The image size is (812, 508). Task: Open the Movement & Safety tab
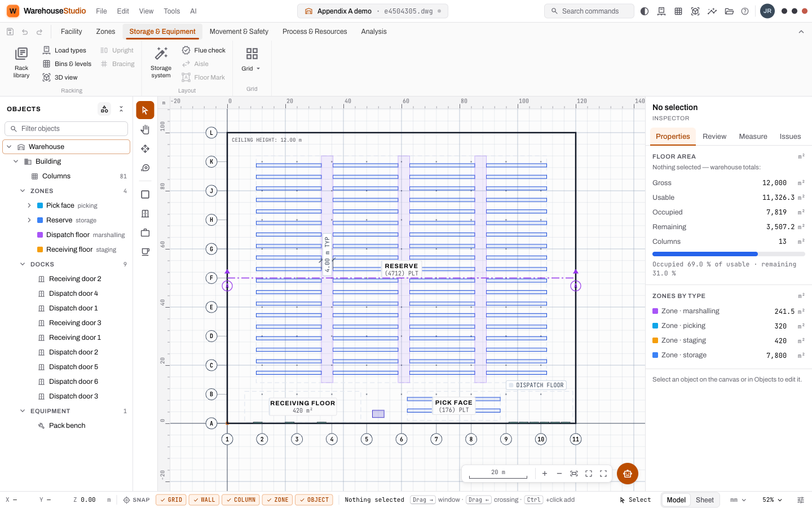239,32
